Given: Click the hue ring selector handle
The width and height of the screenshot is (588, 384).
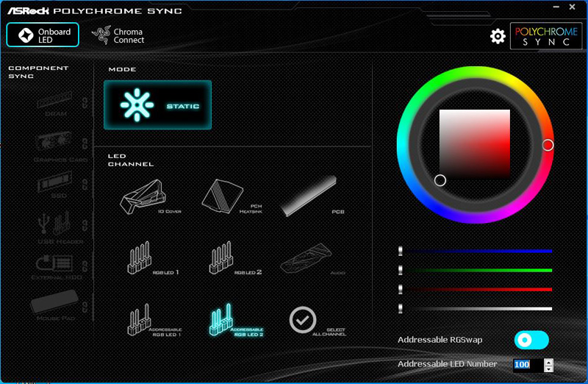Looking at the screenshot, I should [548, 145].
